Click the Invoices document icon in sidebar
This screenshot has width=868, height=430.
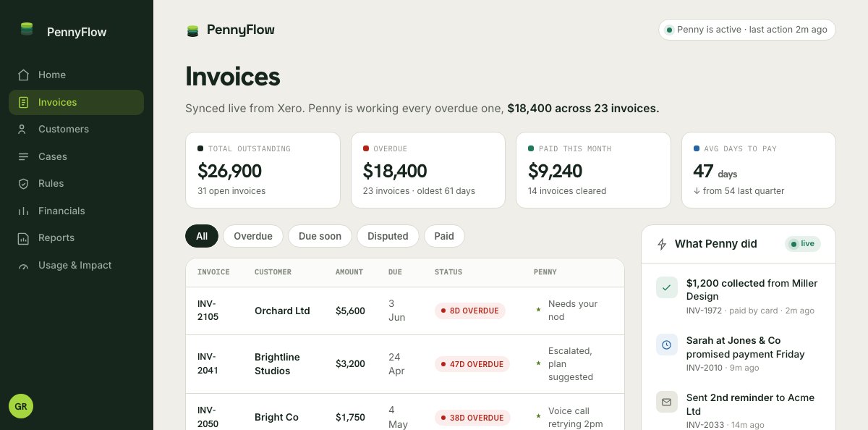(24, 102)
